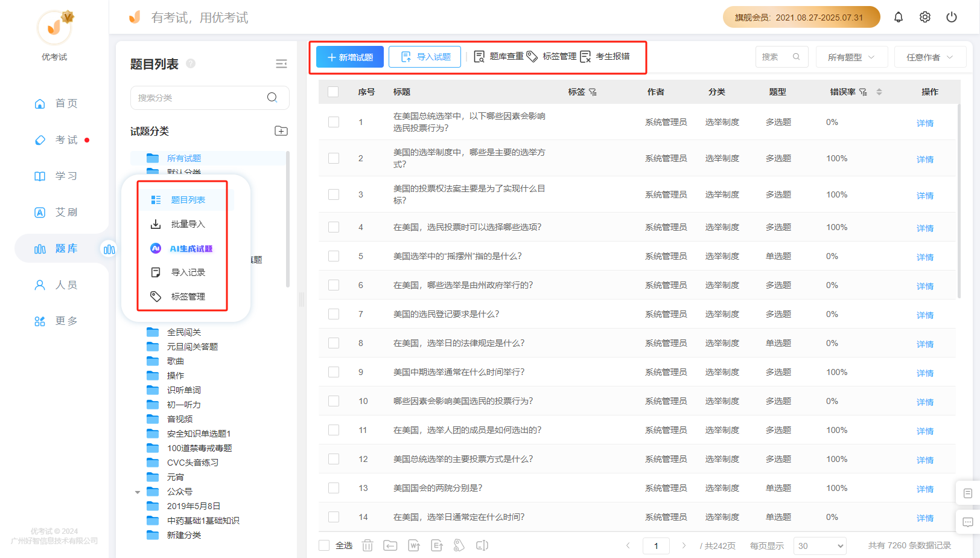Go to next page arrow
The image size is (980, 558).
[x=684, y=545]
